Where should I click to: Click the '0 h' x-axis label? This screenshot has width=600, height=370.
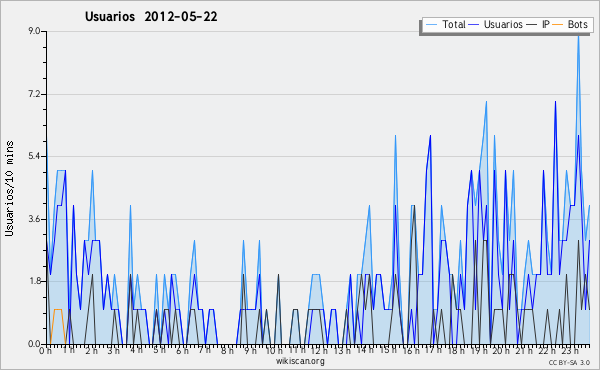click(x=46, y=351)
